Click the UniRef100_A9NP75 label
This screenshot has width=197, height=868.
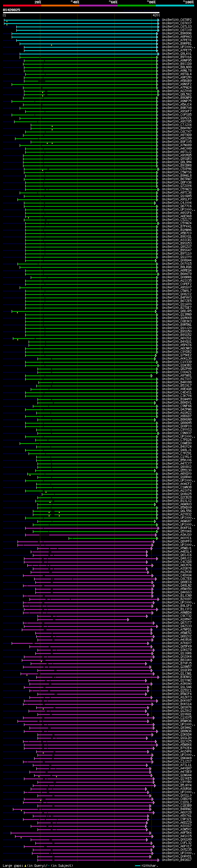click(x=177, y=101)
